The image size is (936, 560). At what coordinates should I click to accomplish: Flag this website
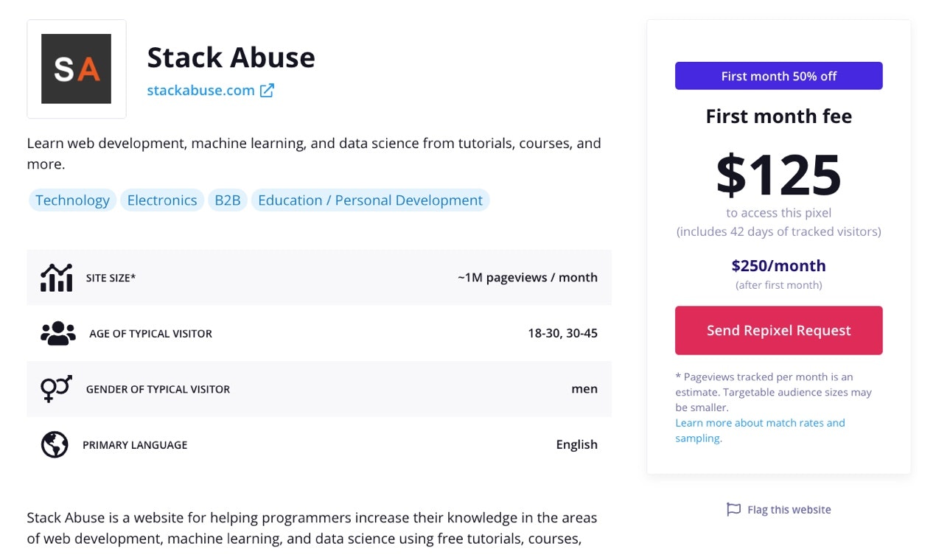click(789, 509)
